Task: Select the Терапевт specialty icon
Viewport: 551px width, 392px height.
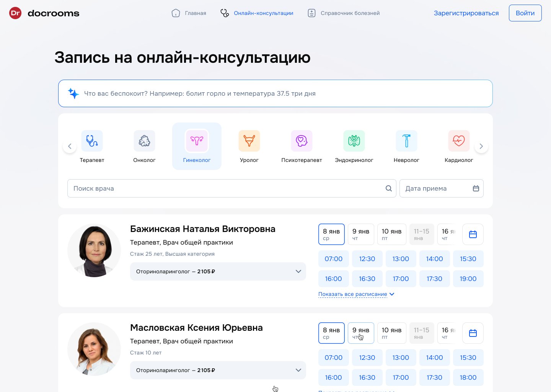Action: (x=92, y=141)
